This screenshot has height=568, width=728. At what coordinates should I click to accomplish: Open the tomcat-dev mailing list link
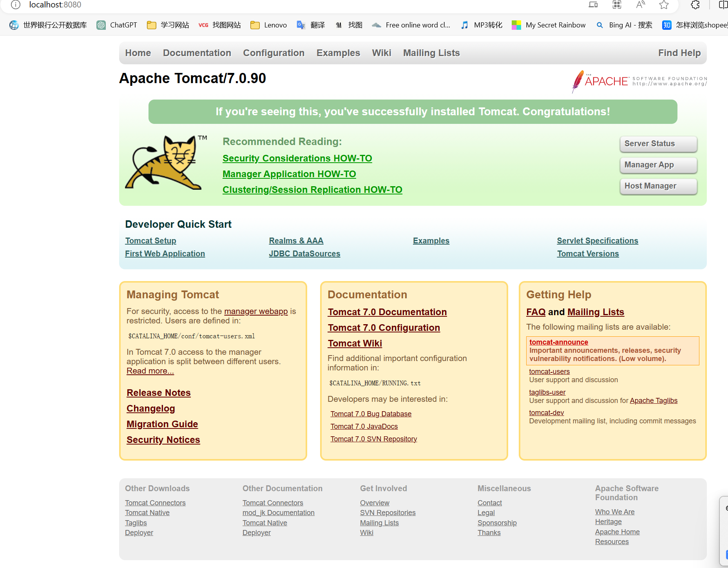[x=547, y=413]
